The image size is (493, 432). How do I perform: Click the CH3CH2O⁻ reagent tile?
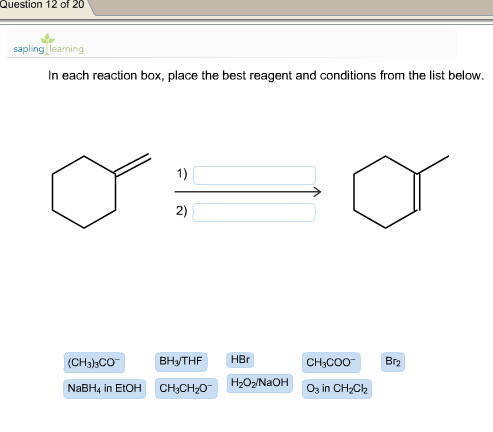point(186,388)
